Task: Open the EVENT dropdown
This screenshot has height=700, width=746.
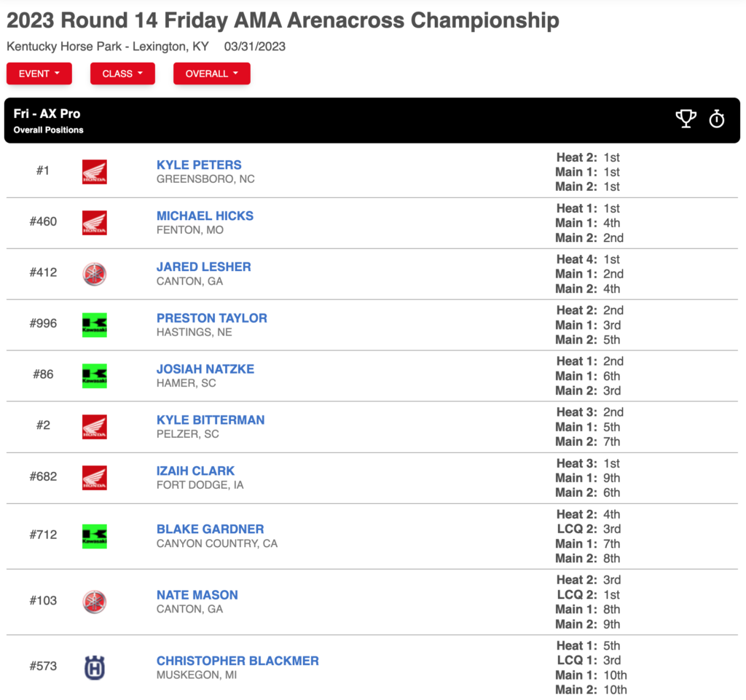Action: (39, 74)
